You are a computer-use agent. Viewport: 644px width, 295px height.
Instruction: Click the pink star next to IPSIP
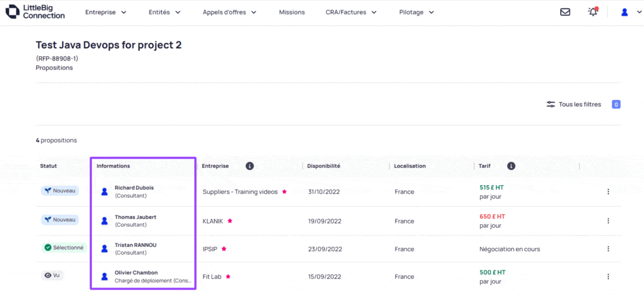tap(224, 249)
